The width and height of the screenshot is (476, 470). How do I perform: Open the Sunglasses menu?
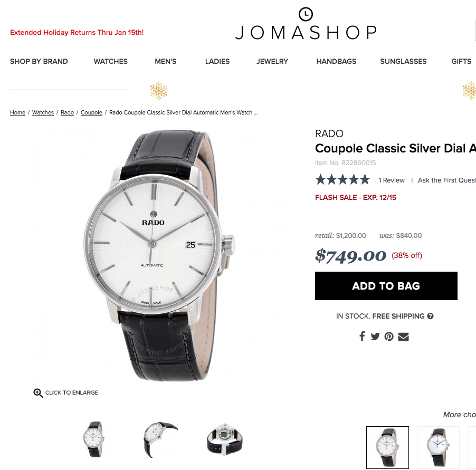coord(404,61)
